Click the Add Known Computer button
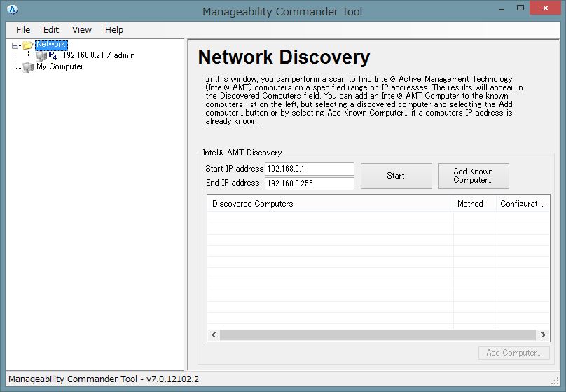The height and width of the screenshot is (392, 566). (x=474, y=176)
